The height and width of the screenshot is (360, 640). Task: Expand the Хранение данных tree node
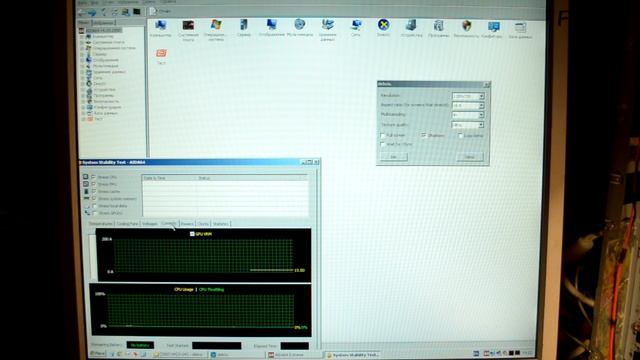(x=82, y=72)
